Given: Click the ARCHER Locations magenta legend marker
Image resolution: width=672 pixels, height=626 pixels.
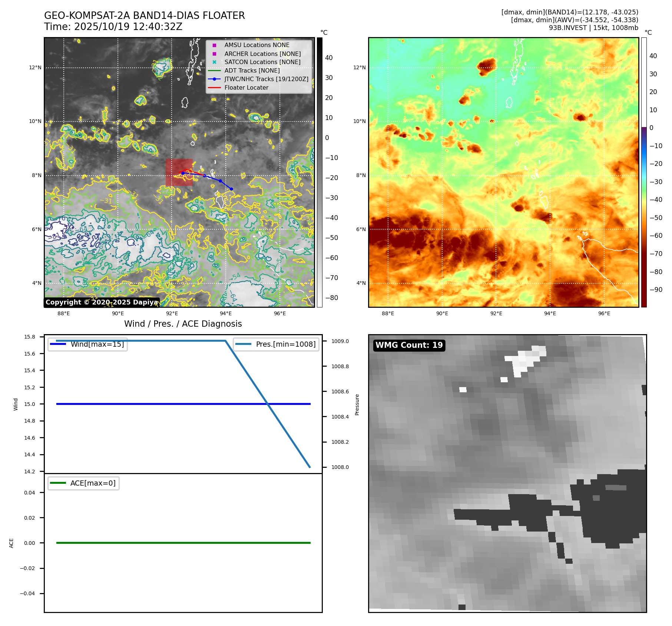Looking at the screenshot, I should point(214,54).
